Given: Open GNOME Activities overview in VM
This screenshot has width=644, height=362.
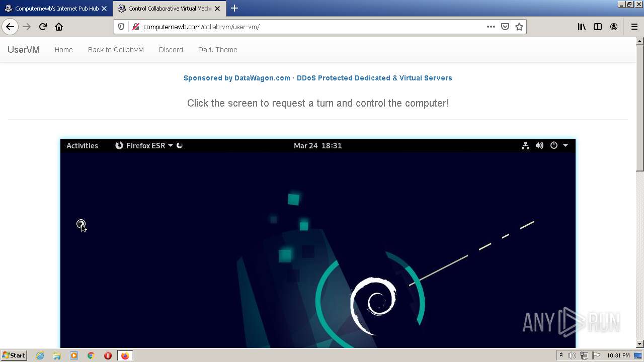Looking at the screenshot, I should [x=82, y=145].
